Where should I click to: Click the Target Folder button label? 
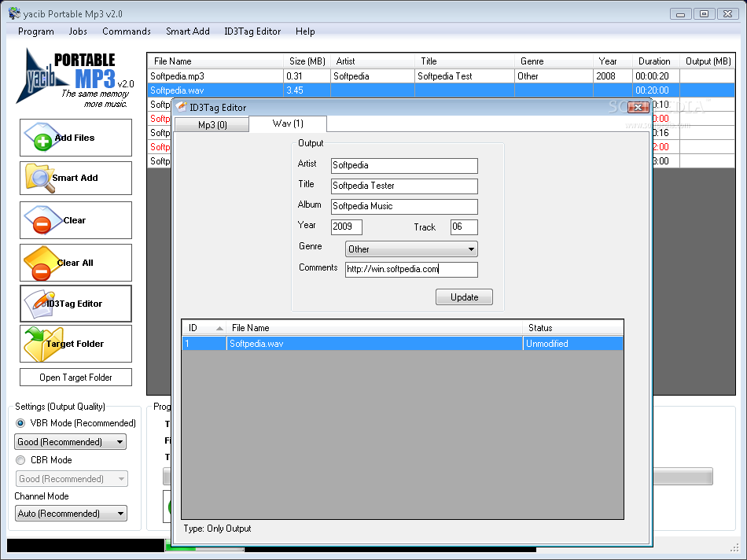75,344
